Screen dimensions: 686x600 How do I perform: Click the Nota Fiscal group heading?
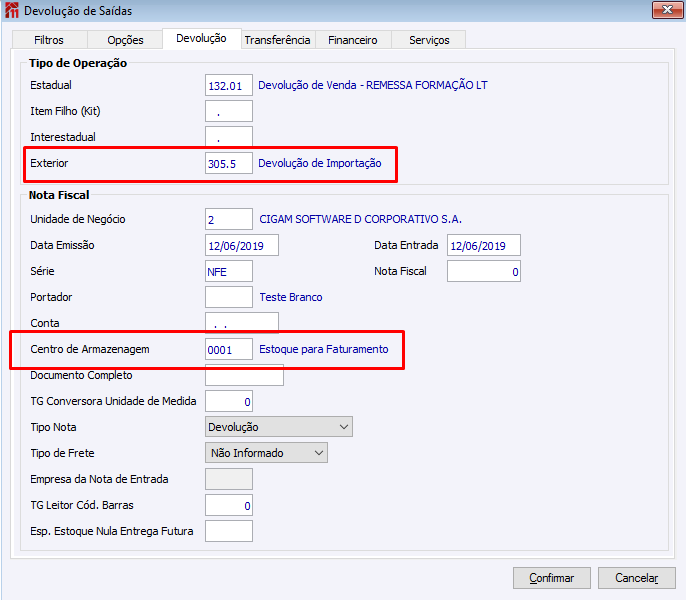(59, 195)
